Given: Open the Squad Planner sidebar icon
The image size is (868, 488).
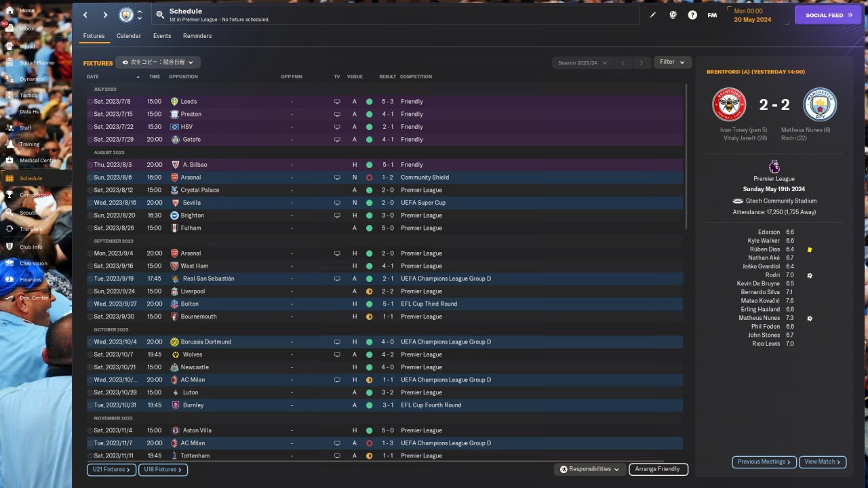Looking at the screenshot, I should pos(10,62).
